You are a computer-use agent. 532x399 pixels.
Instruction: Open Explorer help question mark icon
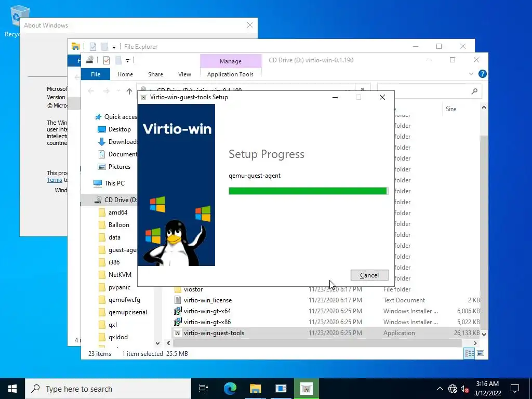tap(482, 74)
